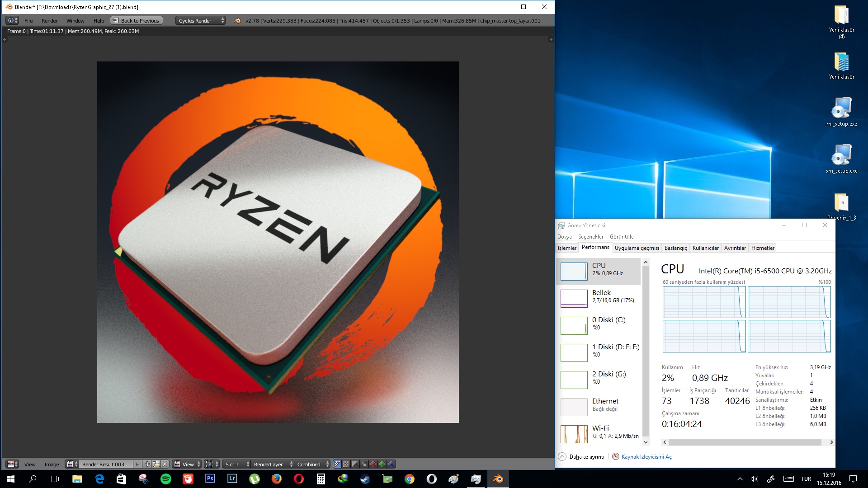Open the volume icon in the system tray
Screen dimensions: 868x488
coord(754,479)
